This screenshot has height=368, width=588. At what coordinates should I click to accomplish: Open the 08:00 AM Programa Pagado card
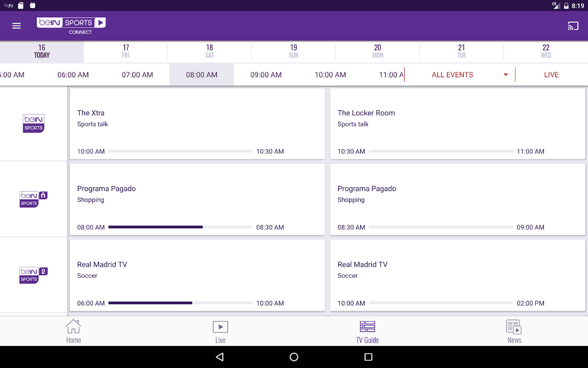[197, 200]
